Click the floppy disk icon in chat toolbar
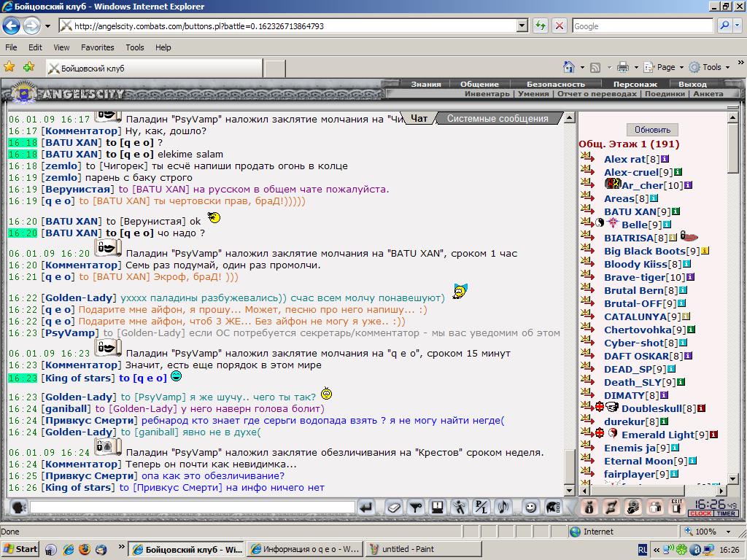The height and width of the screenshot is (560, 747). click(x=438, y=507)
